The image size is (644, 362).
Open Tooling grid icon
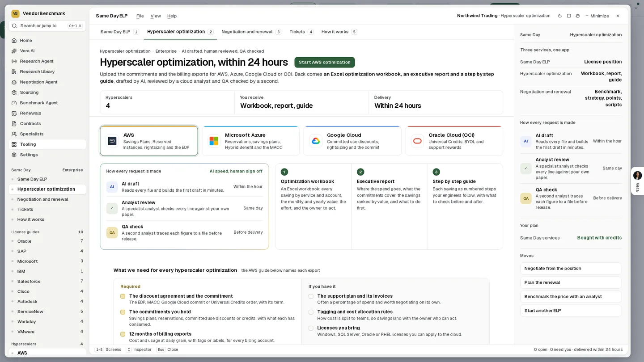[14, 144]
